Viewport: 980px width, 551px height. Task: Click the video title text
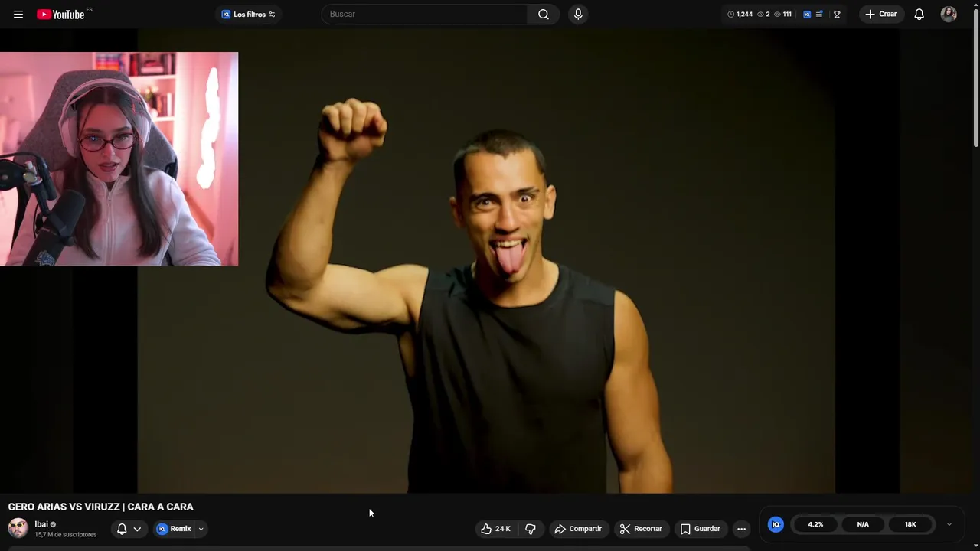click(x=101, y=507)
